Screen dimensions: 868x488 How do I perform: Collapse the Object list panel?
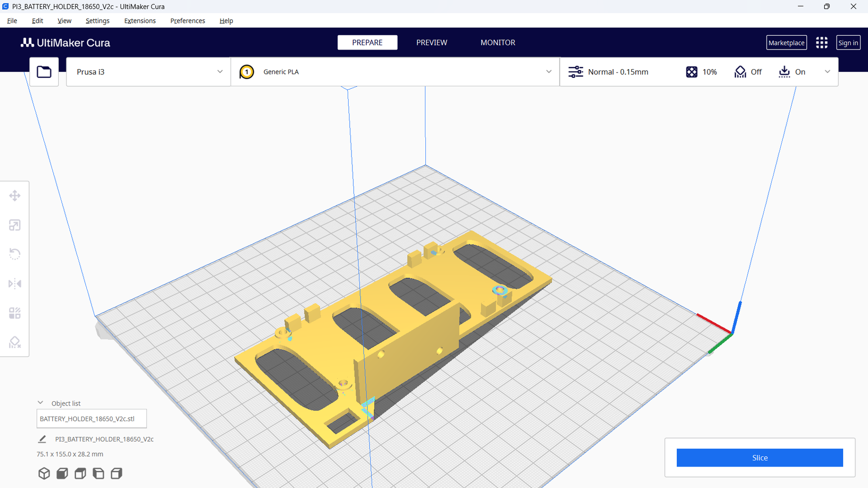coord(41,403)
